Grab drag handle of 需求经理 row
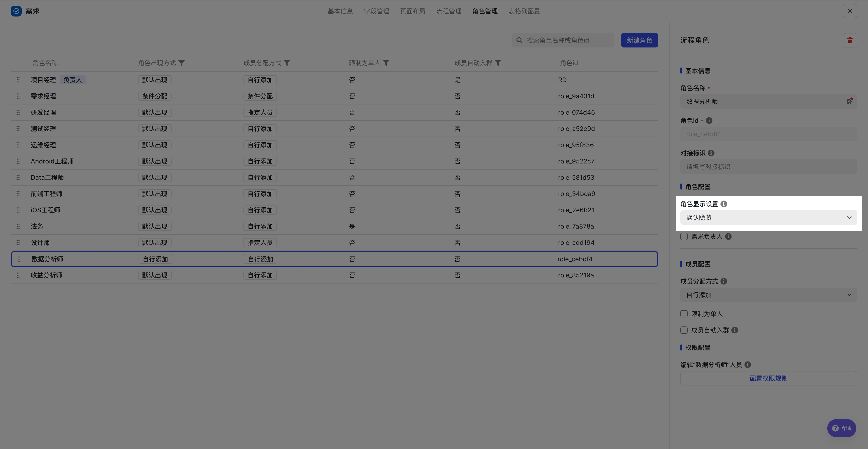 (x=18, y=96)
